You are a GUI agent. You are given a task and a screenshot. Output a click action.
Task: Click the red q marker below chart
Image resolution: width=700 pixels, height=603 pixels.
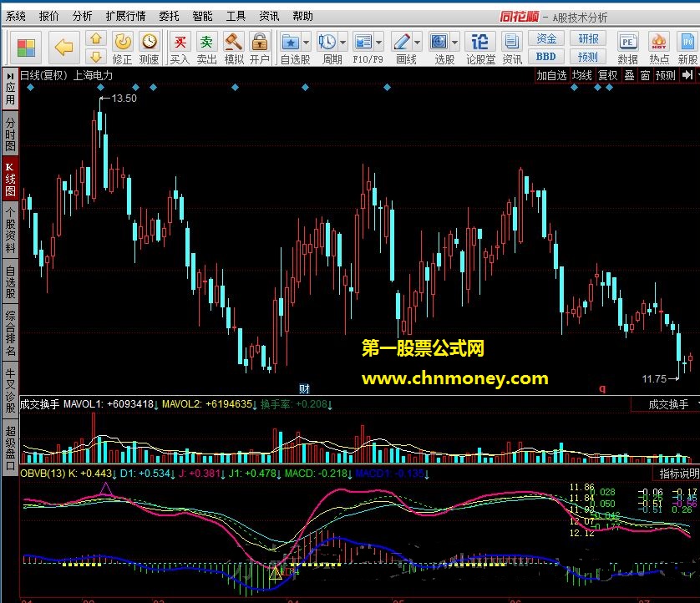coord(602,388)
